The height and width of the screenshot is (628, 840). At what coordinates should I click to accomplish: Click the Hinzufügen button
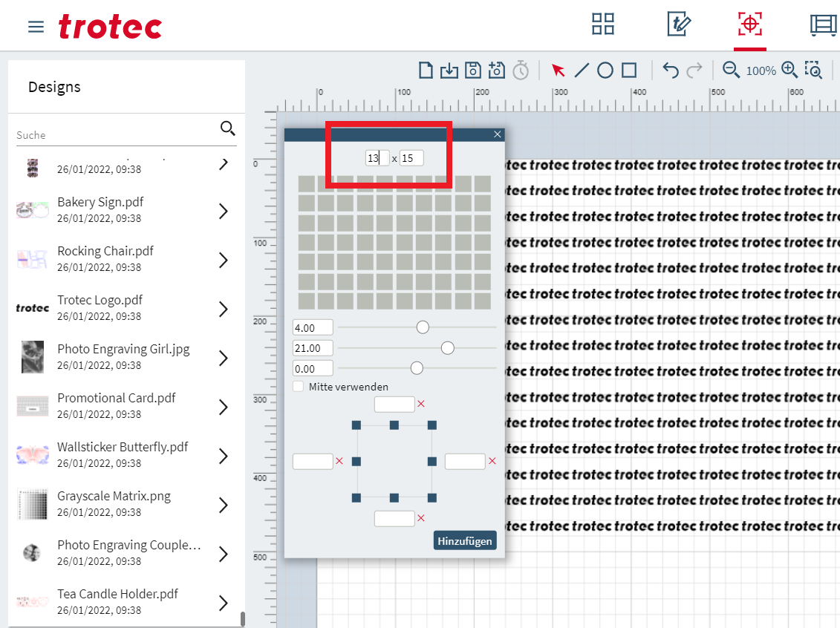point(465,541)
